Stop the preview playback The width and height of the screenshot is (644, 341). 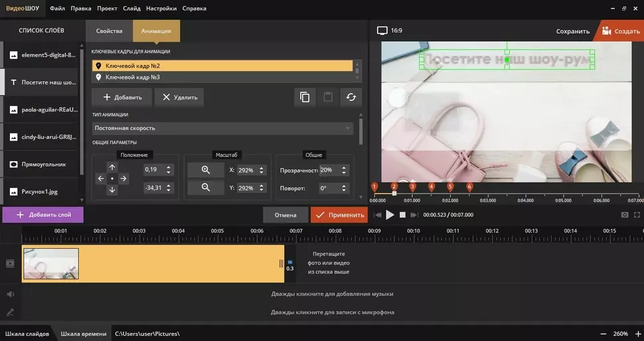pyautogui.click(x=402, y=215)
